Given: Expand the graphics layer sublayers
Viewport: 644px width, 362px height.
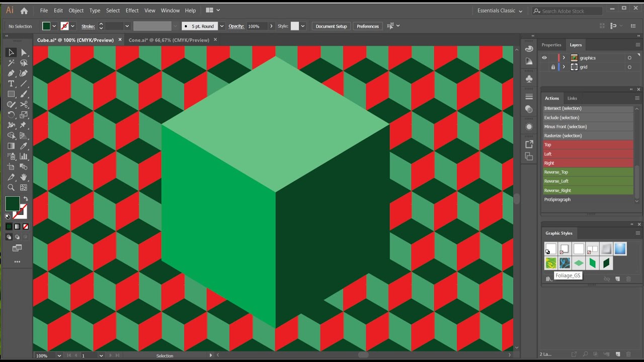Looking at the screenshot, I should click(563, 58).
